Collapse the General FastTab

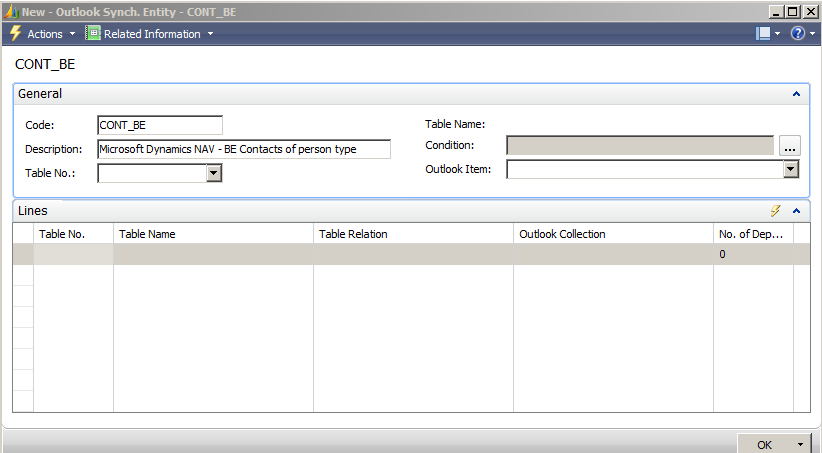pyautogui.click(x=796, y=94)
